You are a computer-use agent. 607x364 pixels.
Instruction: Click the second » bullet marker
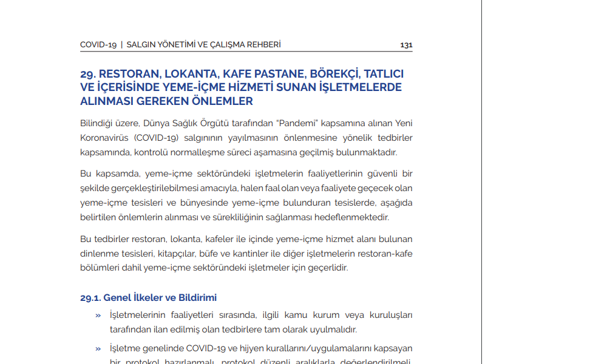[98, 349]
